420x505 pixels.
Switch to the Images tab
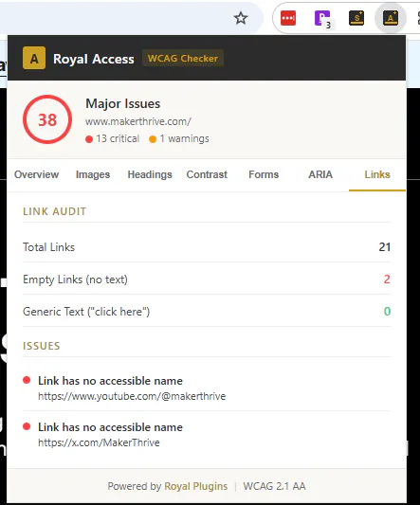point(93,174)
